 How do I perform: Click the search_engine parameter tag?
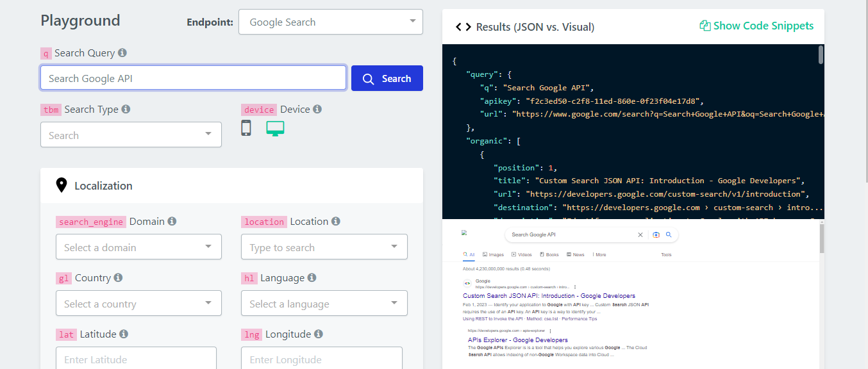(91, 222)
